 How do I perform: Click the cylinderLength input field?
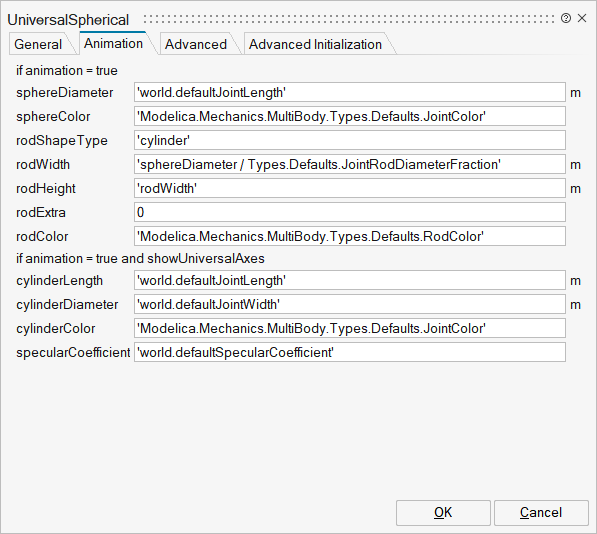(x=350, y=281)
